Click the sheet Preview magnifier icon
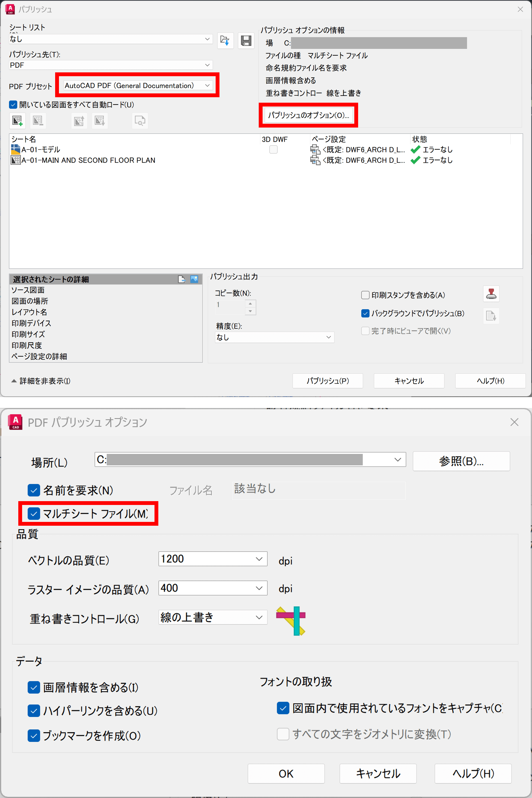 (x=140, y=120)
